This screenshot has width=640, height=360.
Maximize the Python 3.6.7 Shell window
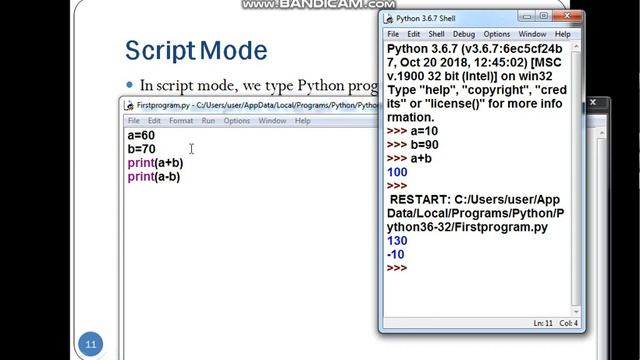[544, 16]
